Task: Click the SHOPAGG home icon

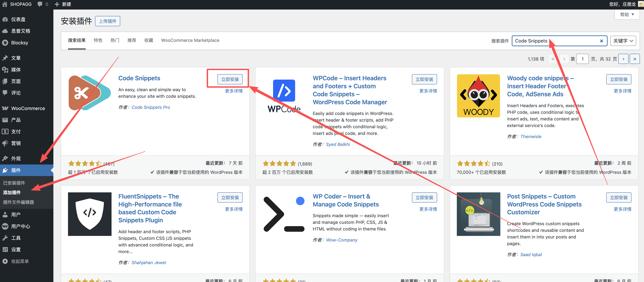Action: [5, 4]
